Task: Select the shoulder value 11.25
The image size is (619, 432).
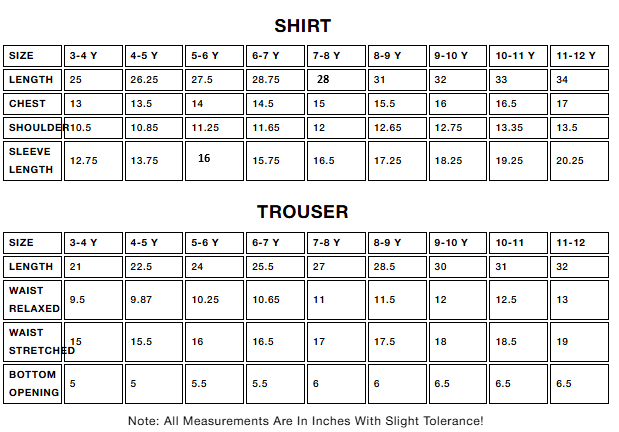Action: pyautogui.click(x=204, y=128)
